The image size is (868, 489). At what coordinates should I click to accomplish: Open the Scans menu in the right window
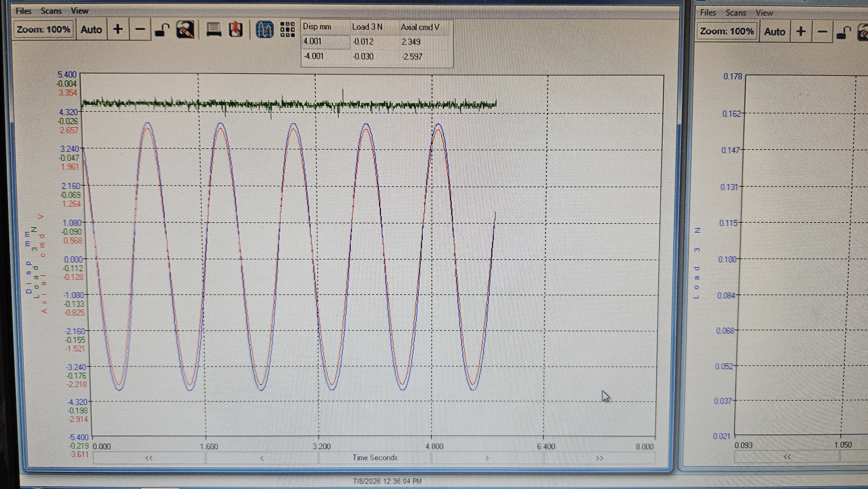tap(736, 13)
